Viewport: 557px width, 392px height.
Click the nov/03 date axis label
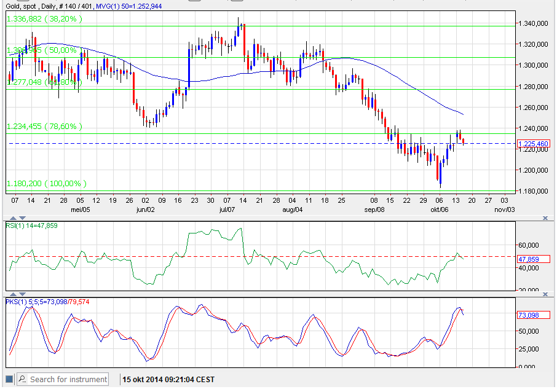click(504, 210)
